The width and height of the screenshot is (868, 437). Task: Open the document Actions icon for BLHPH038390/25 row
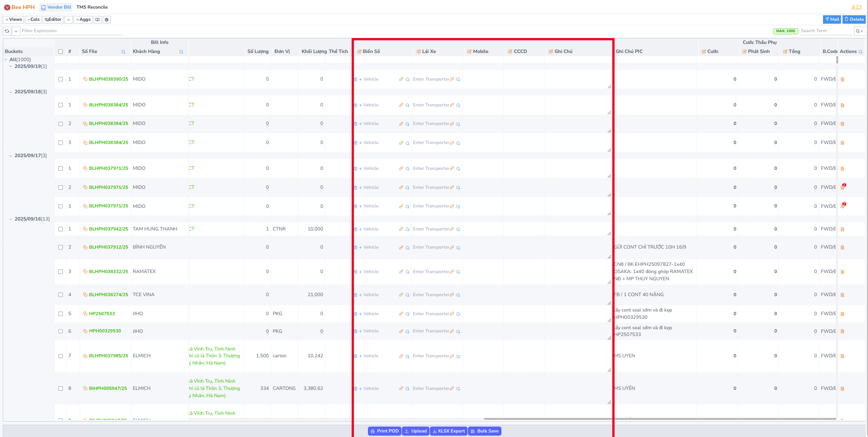(843, 79)
